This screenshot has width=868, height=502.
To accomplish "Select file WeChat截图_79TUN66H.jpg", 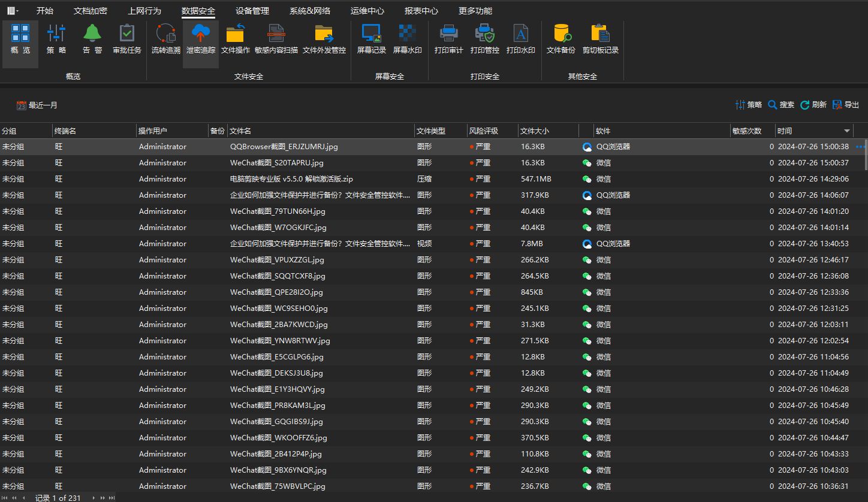I will [277, 211].
